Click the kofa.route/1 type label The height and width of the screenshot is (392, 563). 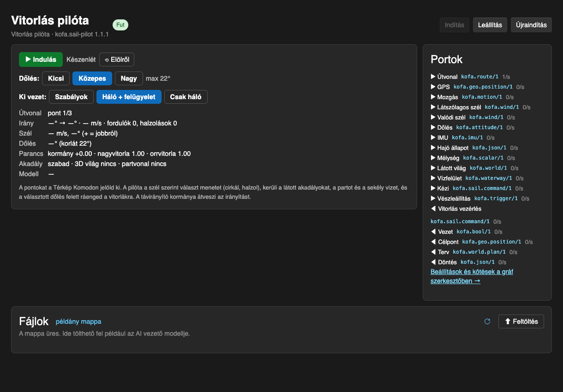[x=480, y=77]
